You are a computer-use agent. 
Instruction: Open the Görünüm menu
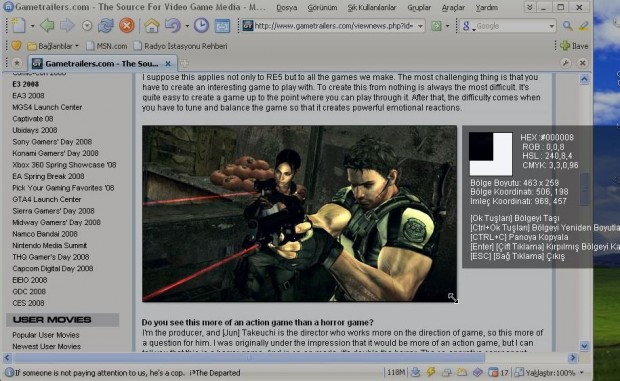coord(322,8)
